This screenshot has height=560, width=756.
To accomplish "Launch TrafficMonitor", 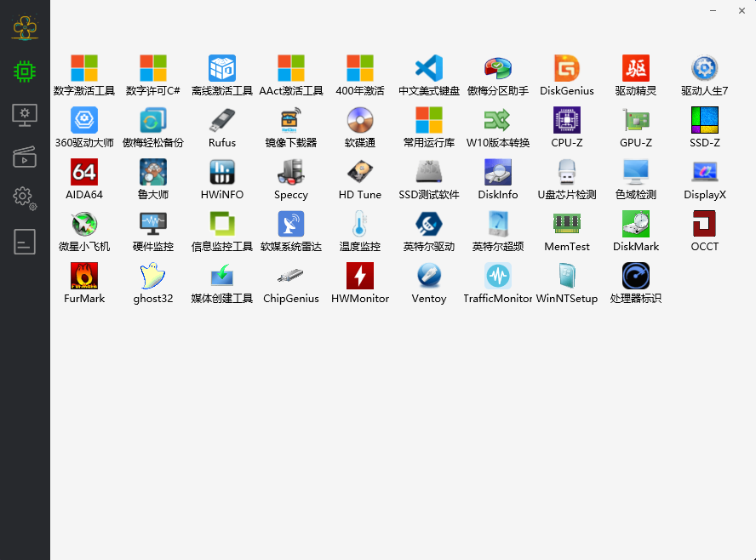I will (498, 284).
